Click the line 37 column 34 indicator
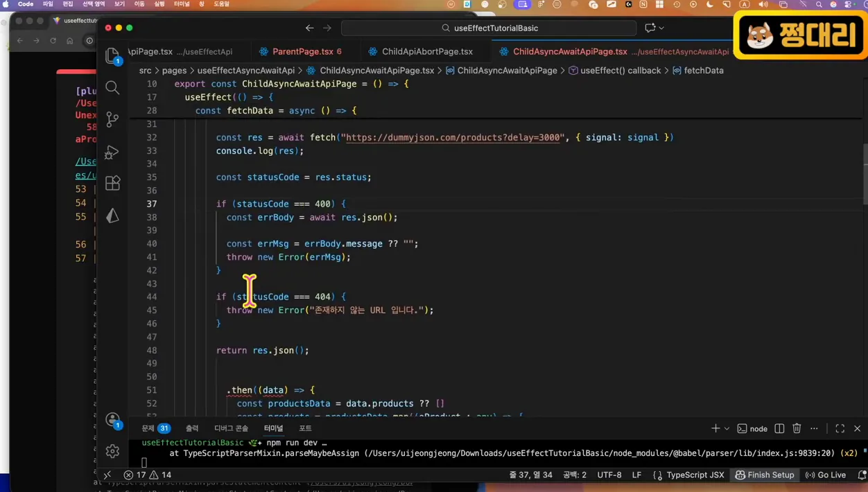 (531, 475)
